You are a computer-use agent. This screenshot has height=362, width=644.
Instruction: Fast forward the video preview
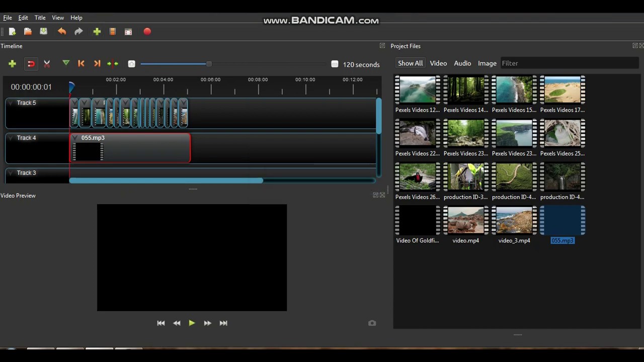tap(207, 323)
